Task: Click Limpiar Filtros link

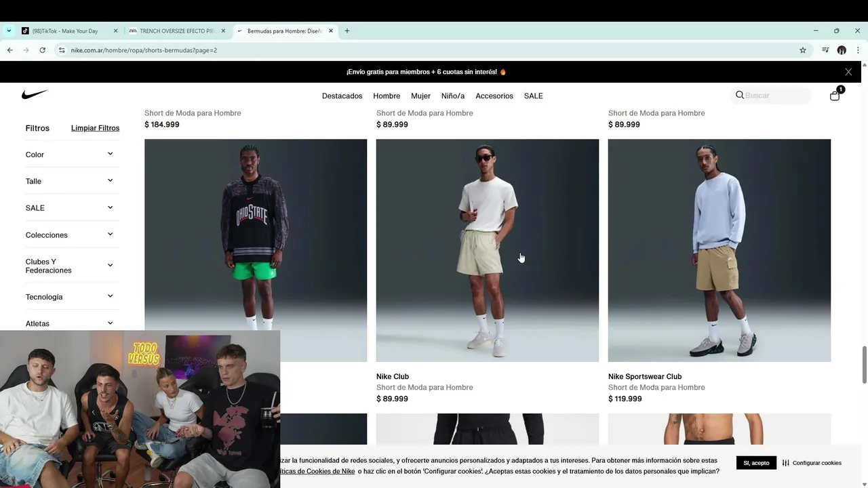Action: tap(95, 128)
